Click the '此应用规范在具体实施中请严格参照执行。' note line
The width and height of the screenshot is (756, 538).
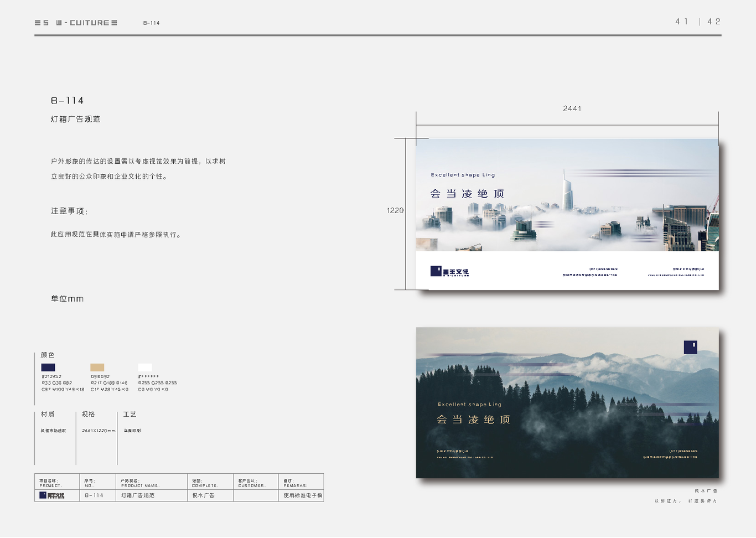(x=116, y=235)
